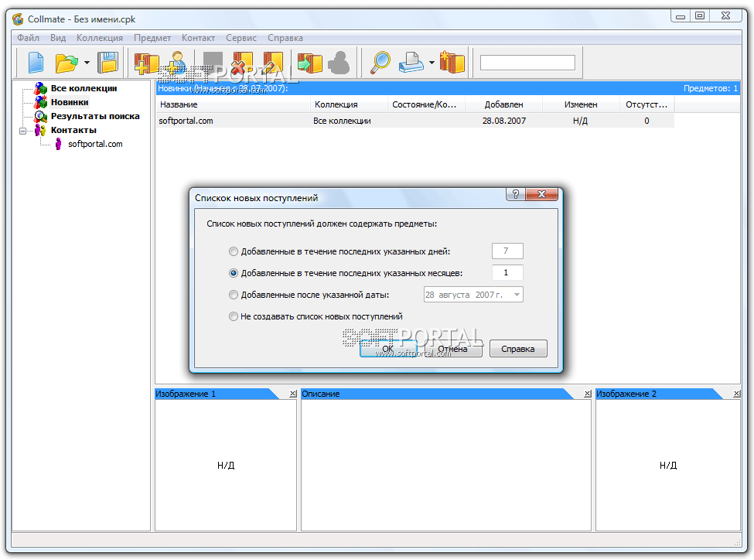Open the Вид menu
The width and height of the screenshot is (754, 560).
[x=58, y=38]
